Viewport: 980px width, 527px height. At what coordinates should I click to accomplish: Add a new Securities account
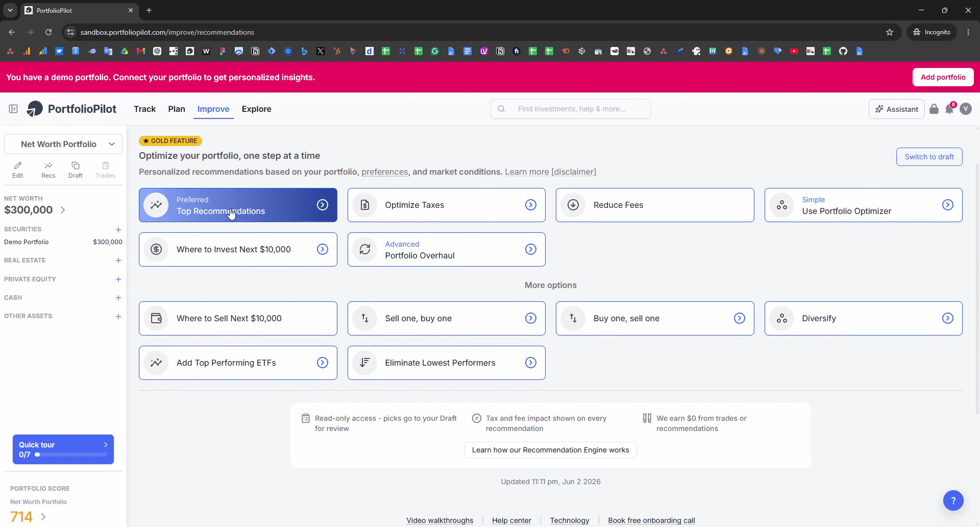(118, 230)
